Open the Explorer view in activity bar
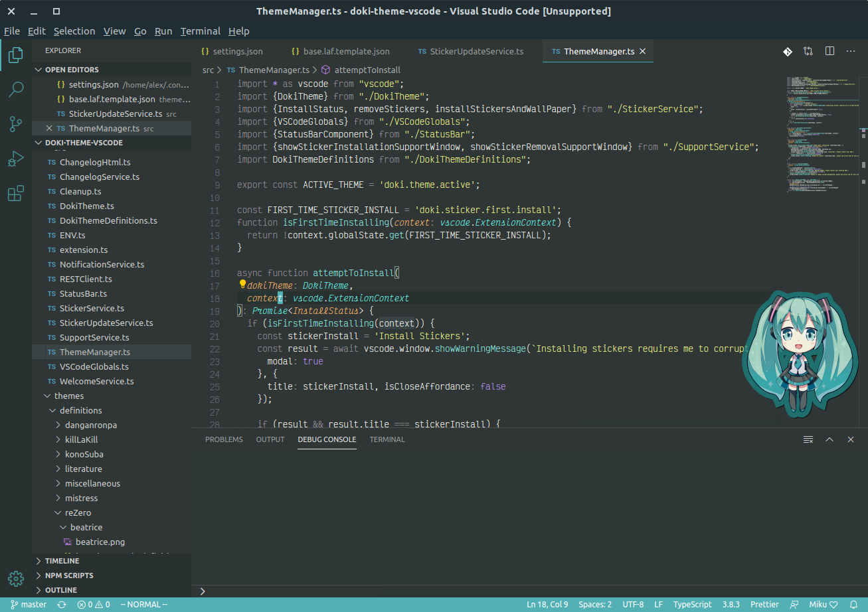The height and width of the screenshot is (612, 868). 16,55
